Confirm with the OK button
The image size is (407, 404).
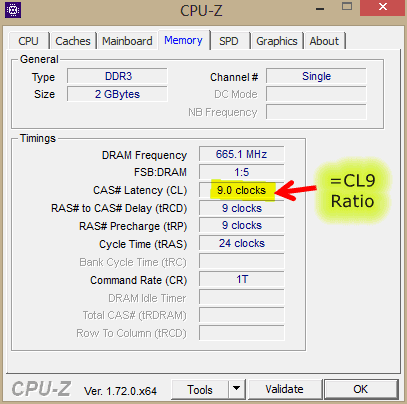361,389
